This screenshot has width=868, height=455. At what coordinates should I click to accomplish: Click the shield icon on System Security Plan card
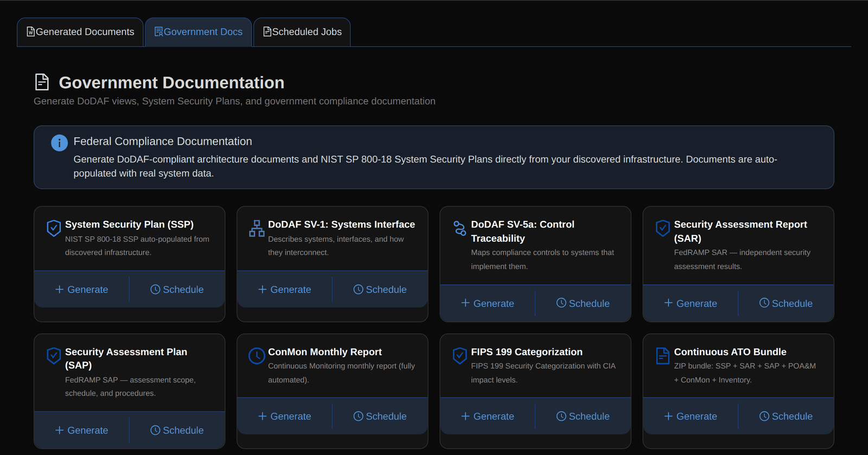[54, 228]
